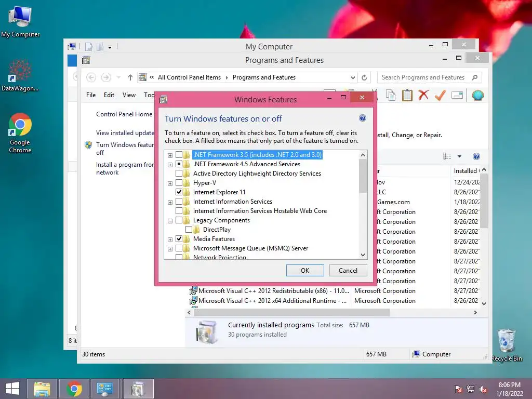Open the View menu
The width and height of the screenshot is (532, 399).
(129, 95)
